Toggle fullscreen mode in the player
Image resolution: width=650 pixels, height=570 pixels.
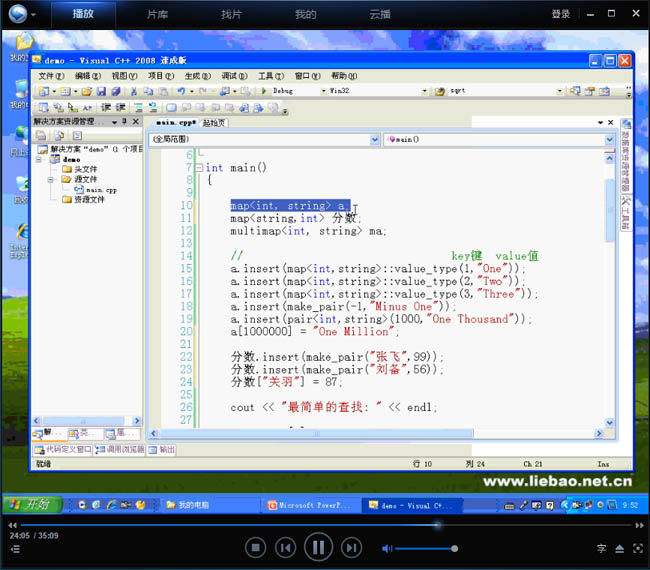pyautogui.click(x=637, y=548)
